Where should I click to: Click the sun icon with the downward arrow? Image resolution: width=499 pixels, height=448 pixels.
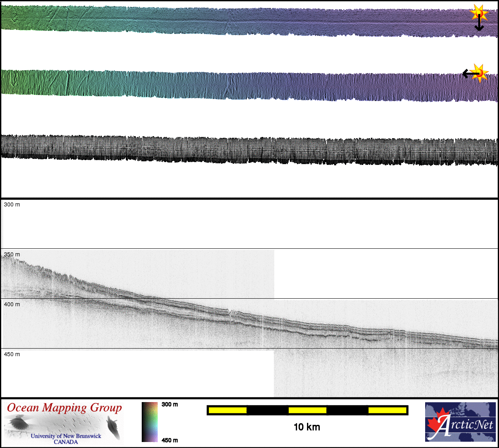[478, 14]
